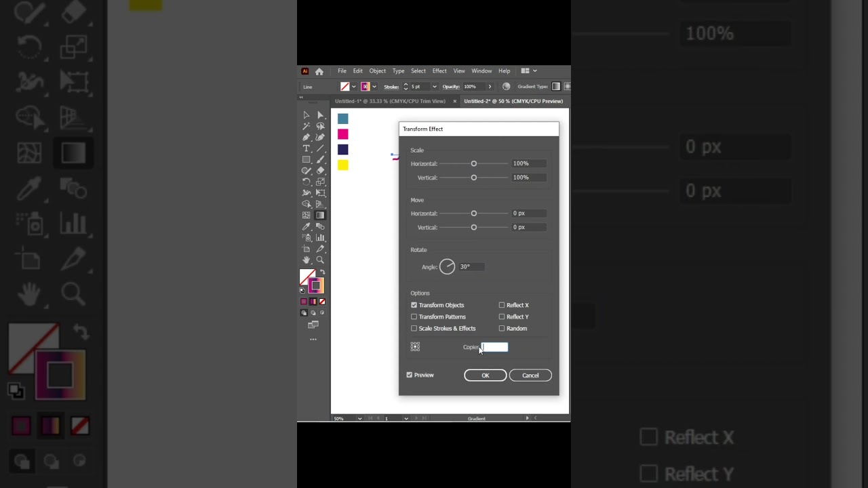
Task: Toggle the Preview checkbox
Action: point(409,375)
